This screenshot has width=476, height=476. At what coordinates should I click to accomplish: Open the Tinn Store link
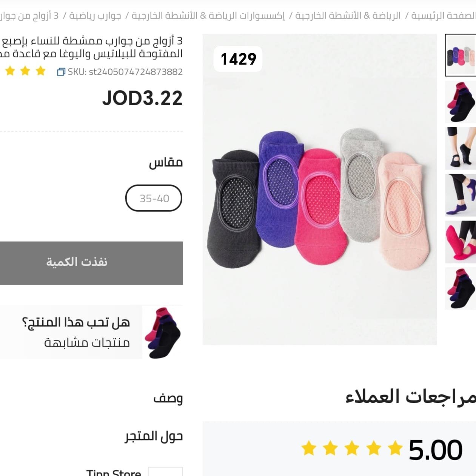[x=114, y=473]
